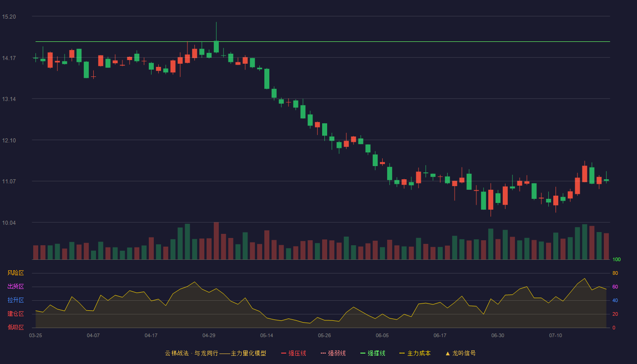Click the 07-10 date axis label
637x364 pixels.
[556, 335]
